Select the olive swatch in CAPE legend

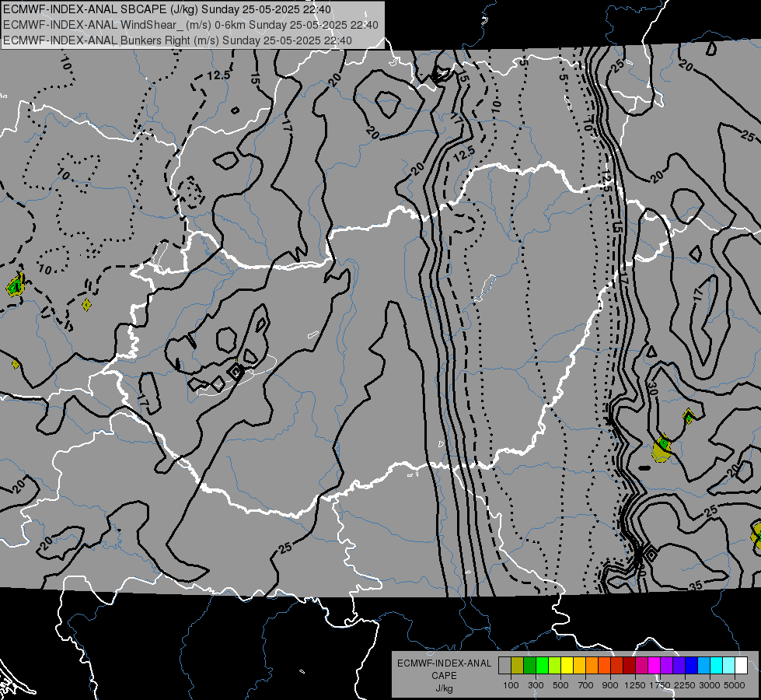[517, 666]
